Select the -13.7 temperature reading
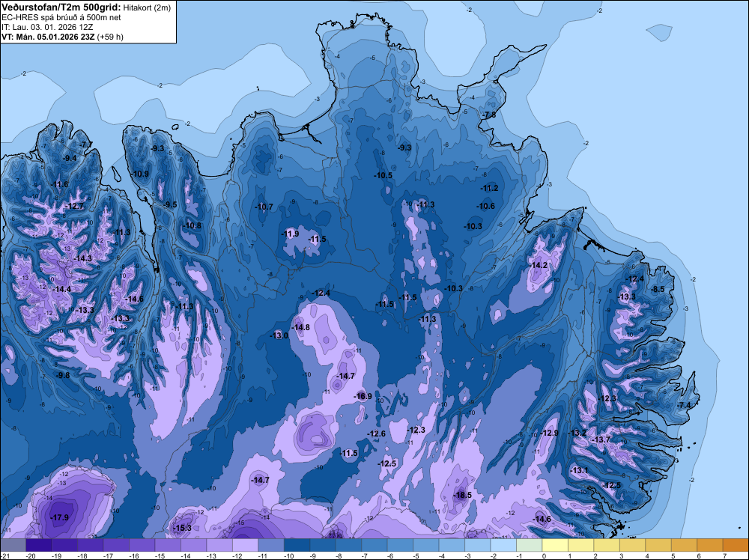749x560 pixels. (601, 439)
